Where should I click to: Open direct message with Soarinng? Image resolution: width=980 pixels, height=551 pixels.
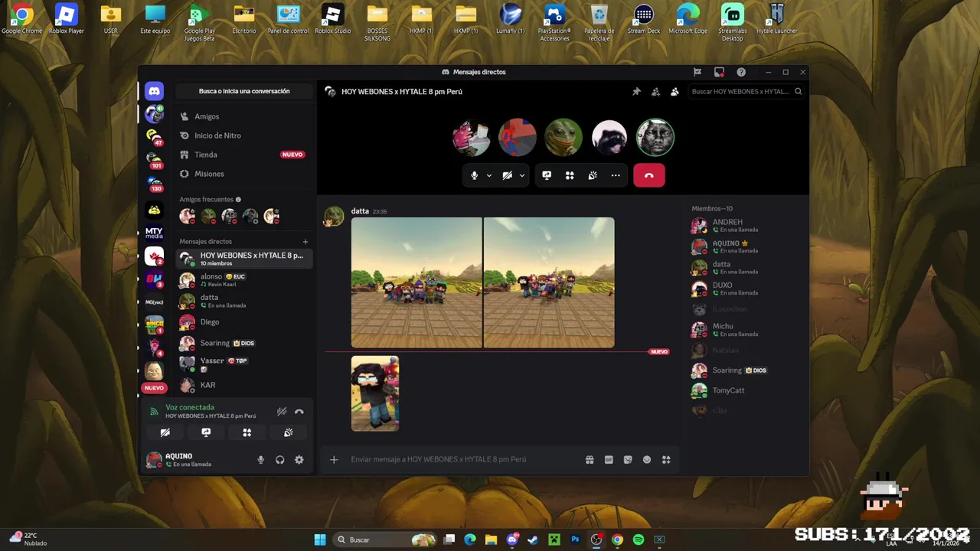[x=243, y=343]
